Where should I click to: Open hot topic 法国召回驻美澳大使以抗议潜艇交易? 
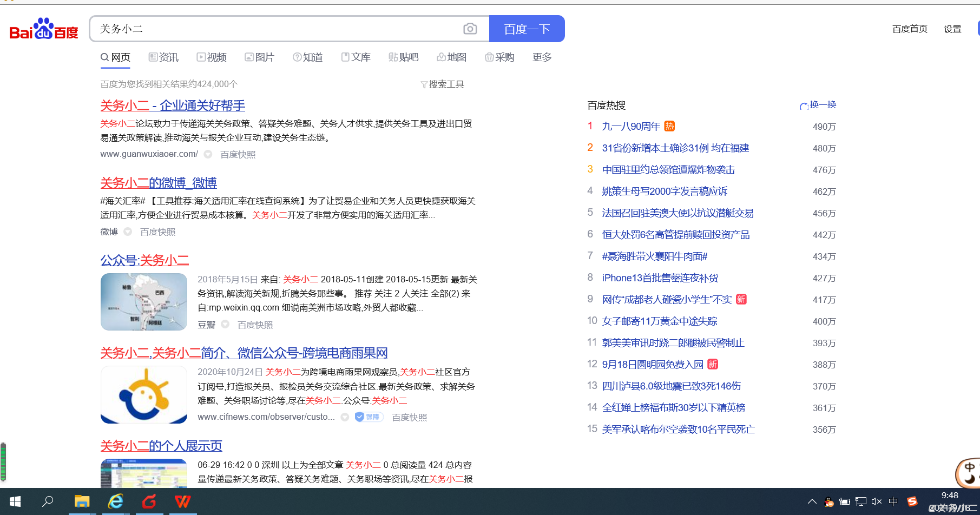[678, 213]
